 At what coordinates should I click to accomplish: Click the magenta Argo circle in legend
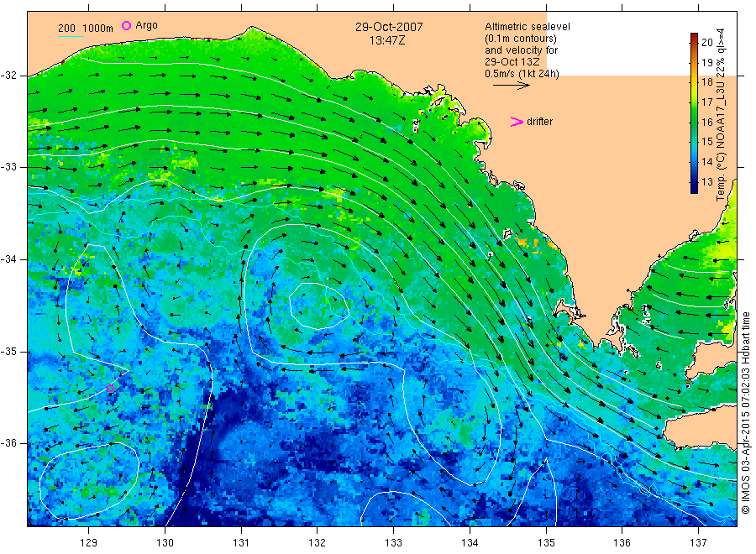pyautogui.click(x=126, y=25)
